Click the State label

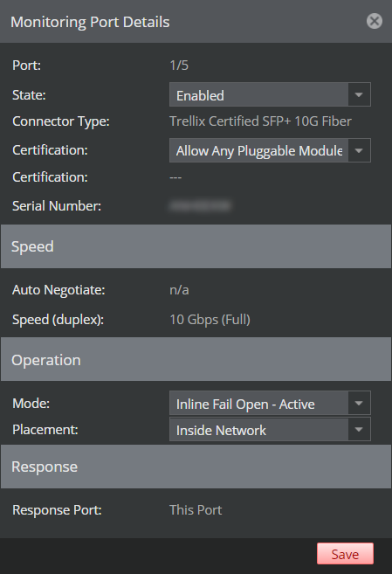(x=29, y=95)
